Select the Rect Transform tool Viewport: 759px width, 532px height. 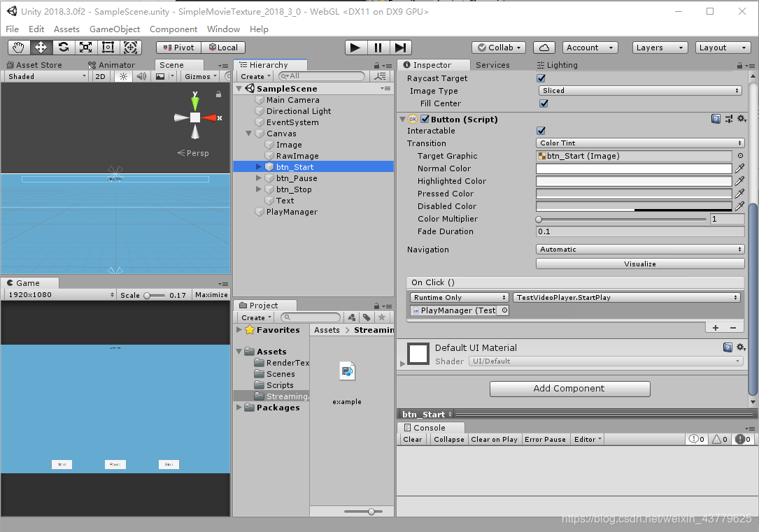click(x=107, y=47)
